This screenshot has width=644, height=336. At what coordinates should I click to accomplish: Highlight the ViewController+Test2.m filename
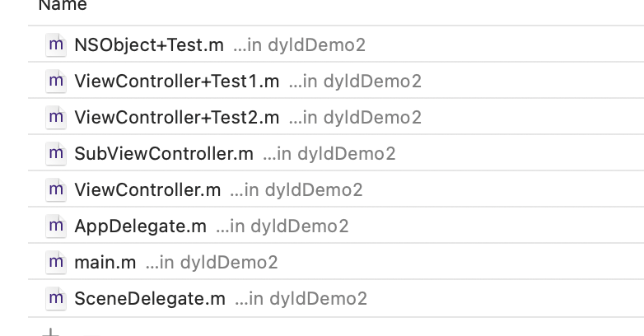tap(176, 117)
